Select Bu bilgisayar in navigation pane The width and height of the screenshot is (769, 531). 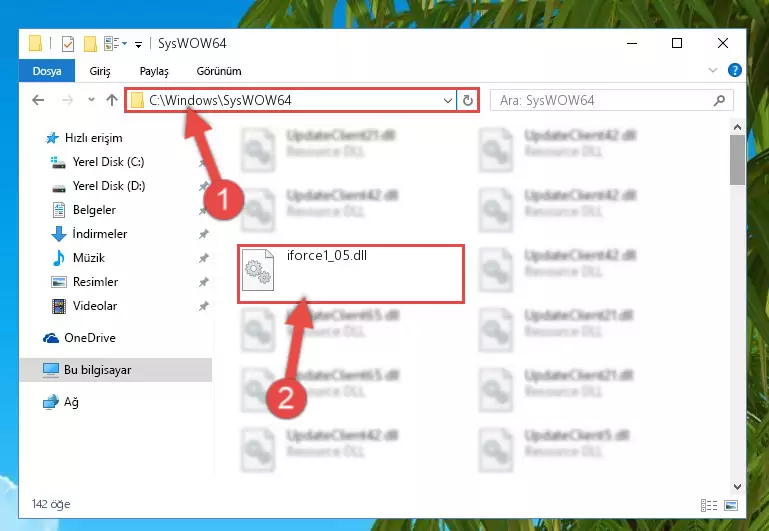[115, 370]
